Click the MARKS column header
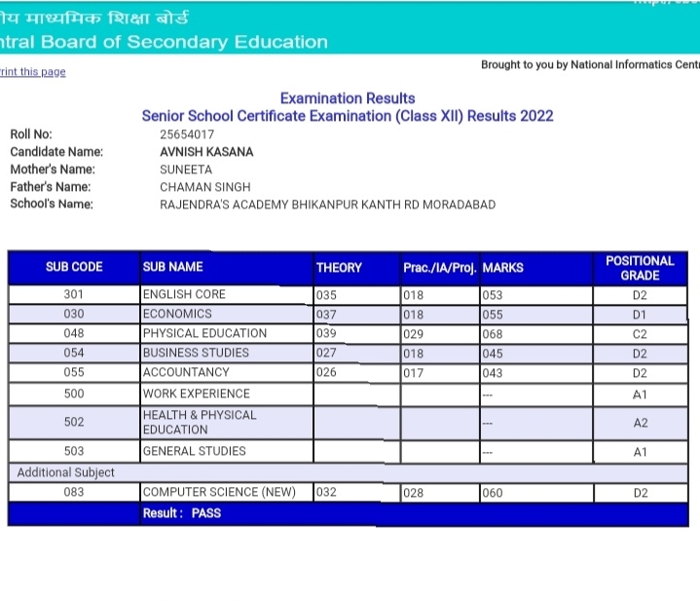700x602 pixels. coord(536,268)
